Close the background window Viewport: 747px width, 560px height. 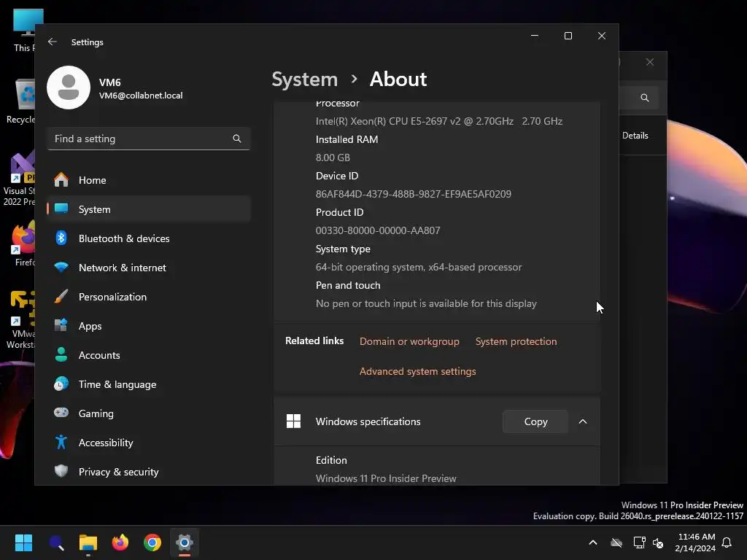(x=650, y=62)
